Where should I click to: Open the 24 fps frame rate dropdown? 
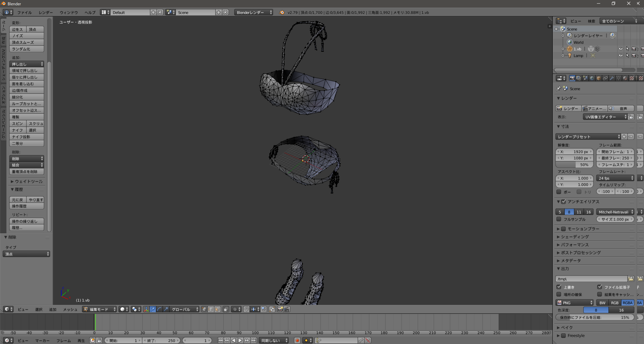616,178
